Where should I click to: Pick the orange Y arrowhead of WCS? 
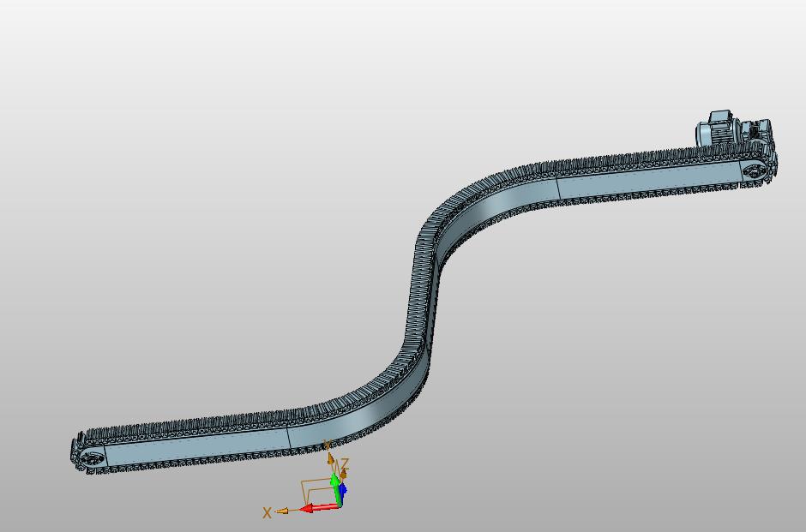(x=330, y=458)
